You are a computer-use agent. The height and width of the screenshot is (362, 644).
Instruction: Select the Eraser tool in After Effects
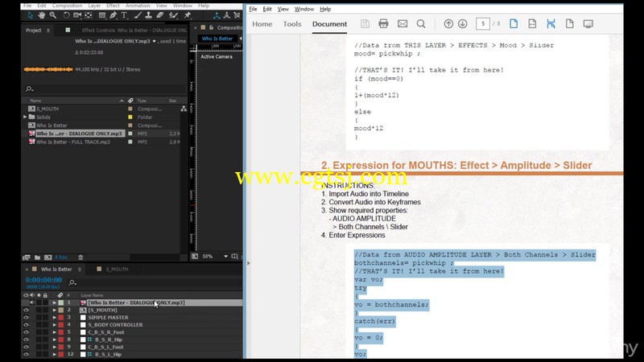[159, 15]
